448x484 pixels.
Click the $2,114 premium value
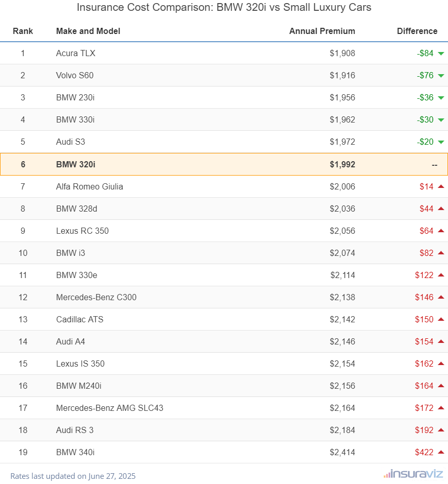pos(343,275)
